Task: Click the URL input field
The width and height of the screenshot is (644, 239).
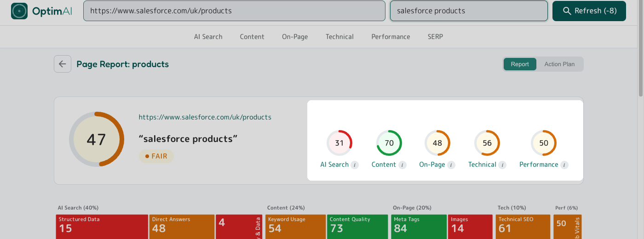Action: (x=234, y=11)
